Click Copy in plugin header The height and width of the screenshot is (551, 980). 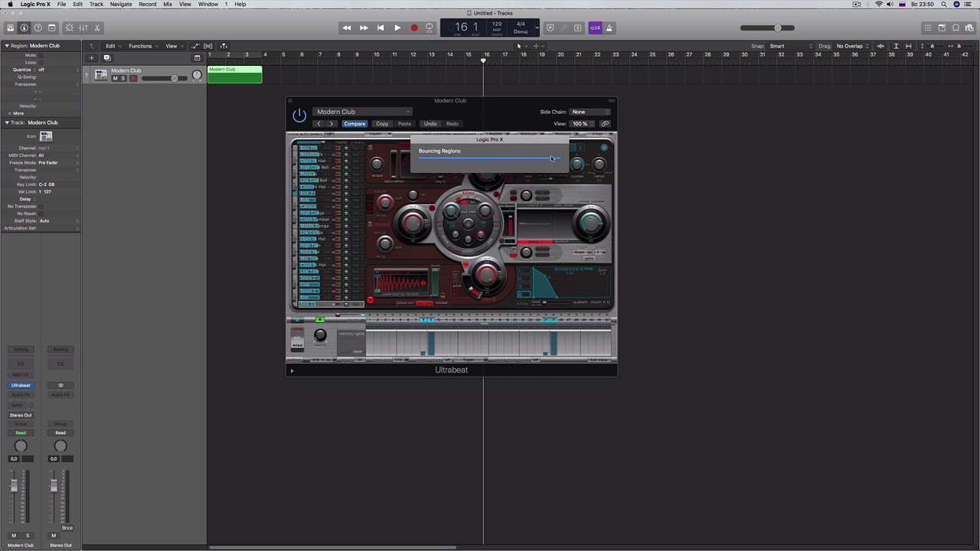382,124
